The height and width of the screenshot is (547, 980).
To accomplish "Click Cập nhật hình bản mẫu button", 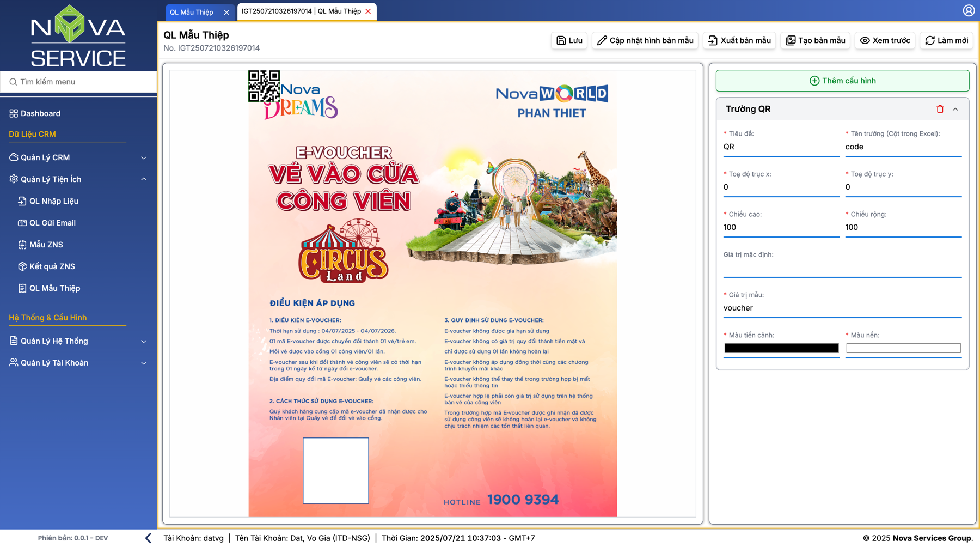I will (645, 40).
